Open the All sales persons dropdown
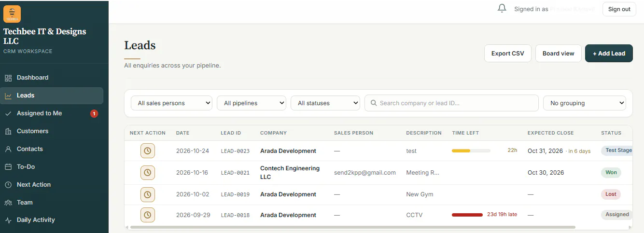This screenshot has width=644, height=233. tap(171, 103)
